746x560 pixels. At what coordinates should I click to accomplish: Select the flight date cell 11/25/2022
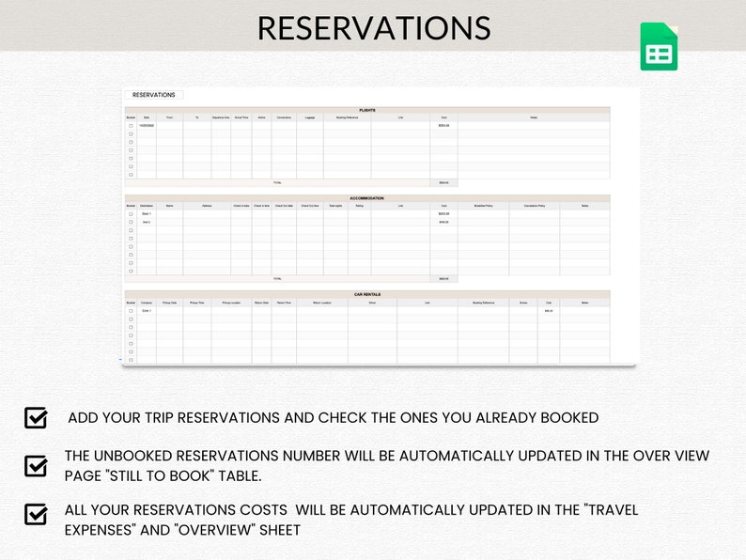pyautogui.click(x=147, y=125)
